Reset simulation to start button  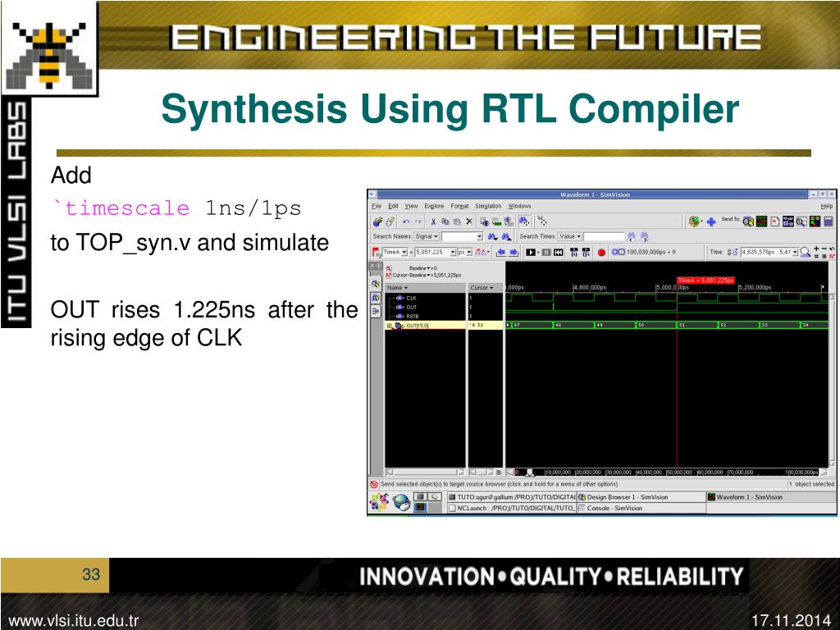(558, 252)
